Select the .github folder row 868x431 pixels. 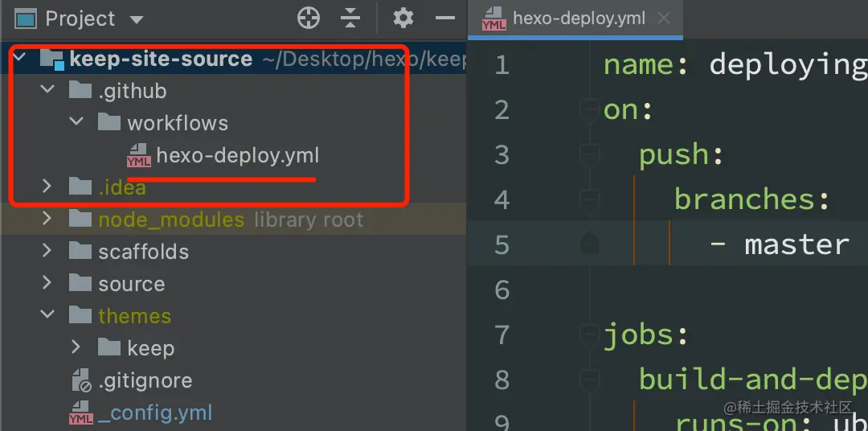point(233,91)
